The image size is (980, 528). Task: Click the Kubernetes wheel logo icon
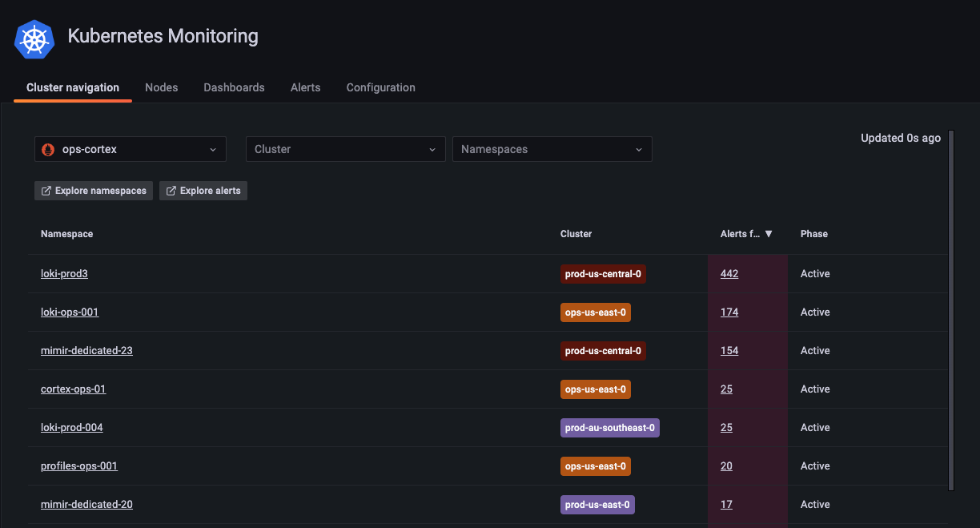pos(34,39)
